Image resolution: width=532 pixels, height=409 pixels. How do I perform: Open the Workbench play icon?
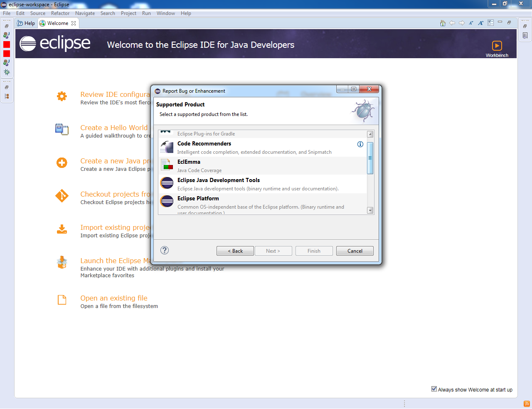(497, 46)
